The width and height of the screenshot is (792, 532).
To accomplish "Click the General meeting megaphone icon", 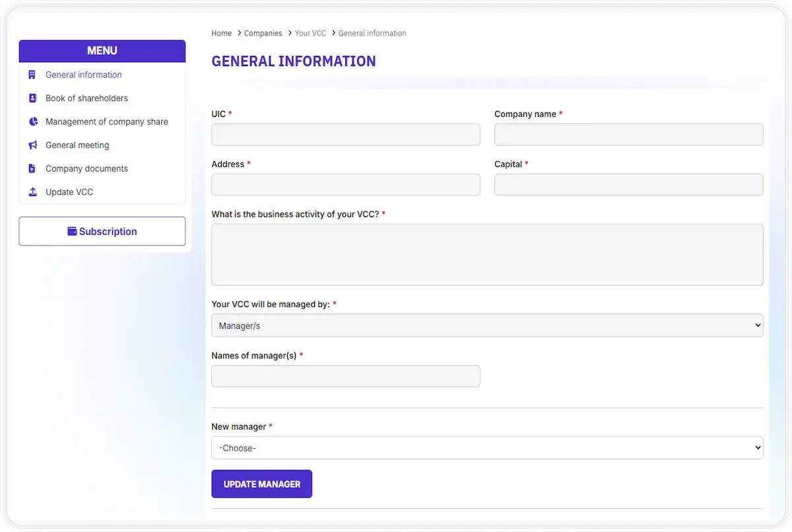I will [32, 145].
